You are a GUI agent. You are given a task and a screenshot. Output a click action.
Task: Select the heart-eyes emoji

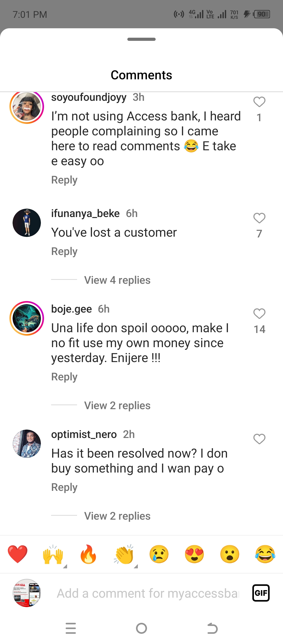pos(194,554)
